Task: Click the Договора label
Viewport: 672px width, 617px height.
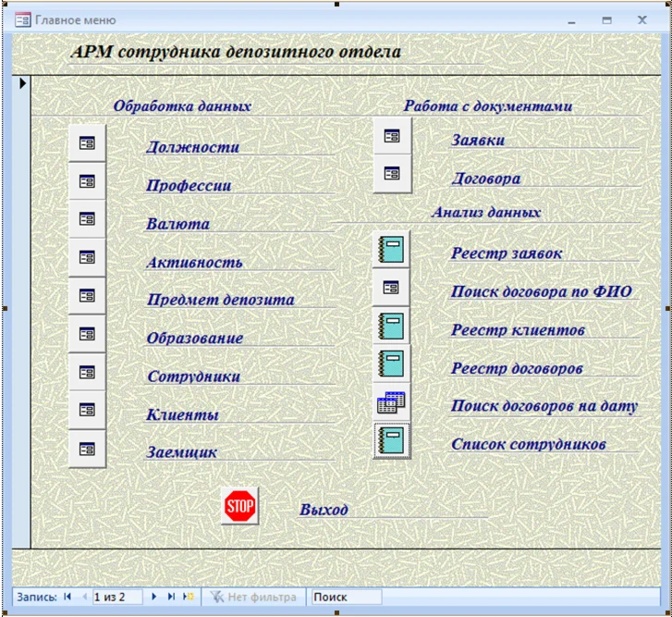Action: click(486, 179)
